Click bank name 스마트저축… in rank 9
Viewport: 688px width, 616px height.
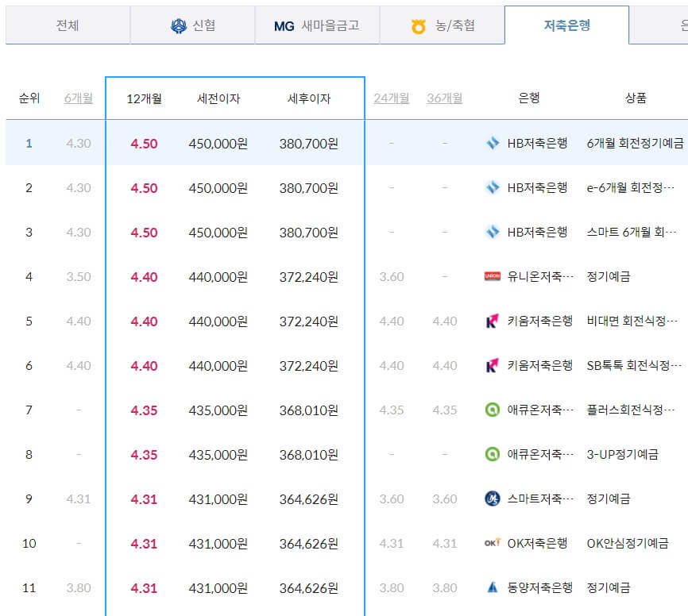[540, 499]
